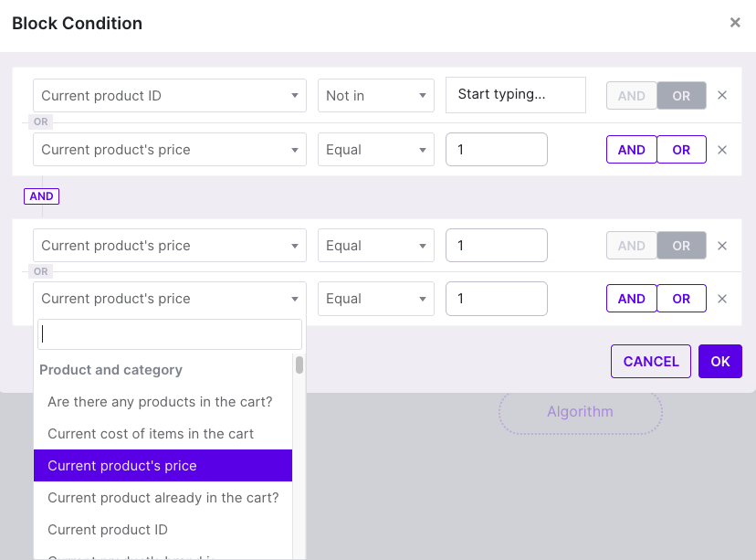Expand the Not in operator dropdown
Image resolution: width=756 pixels, height=560 pixels.
coord(376,96)
